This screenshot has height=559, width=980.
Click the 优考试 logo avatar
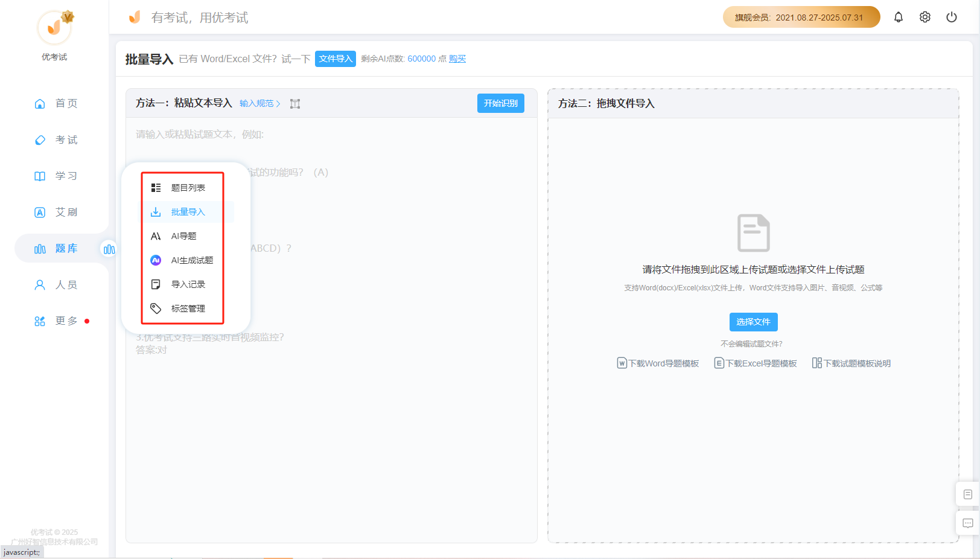(x=54, y=27)
